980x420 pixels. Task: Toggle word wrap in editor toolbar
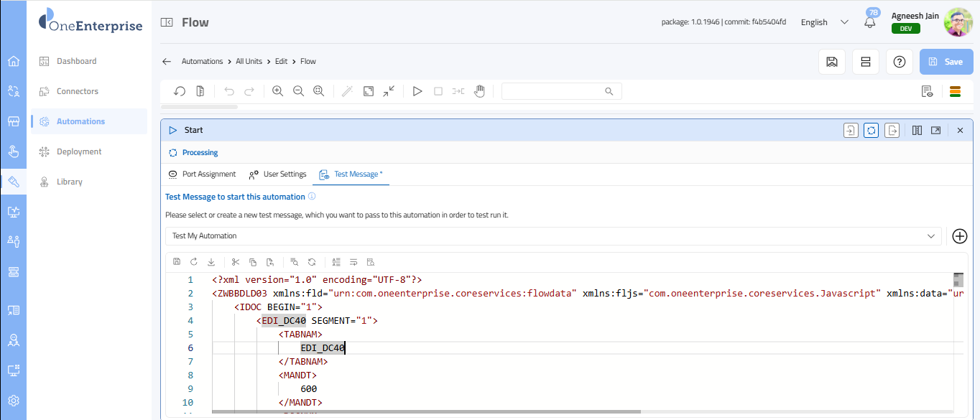point(353,262)
